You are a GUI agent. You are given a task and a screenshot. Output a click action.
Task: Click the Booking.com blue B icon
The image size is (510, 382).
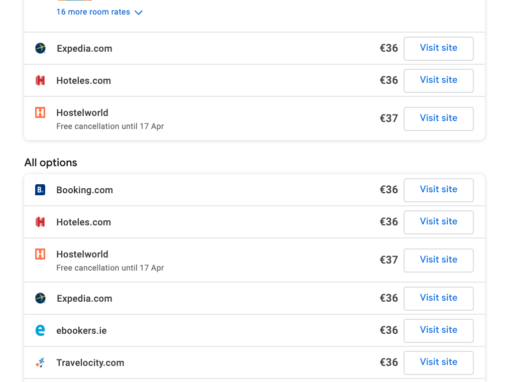(x=40, y=190)
